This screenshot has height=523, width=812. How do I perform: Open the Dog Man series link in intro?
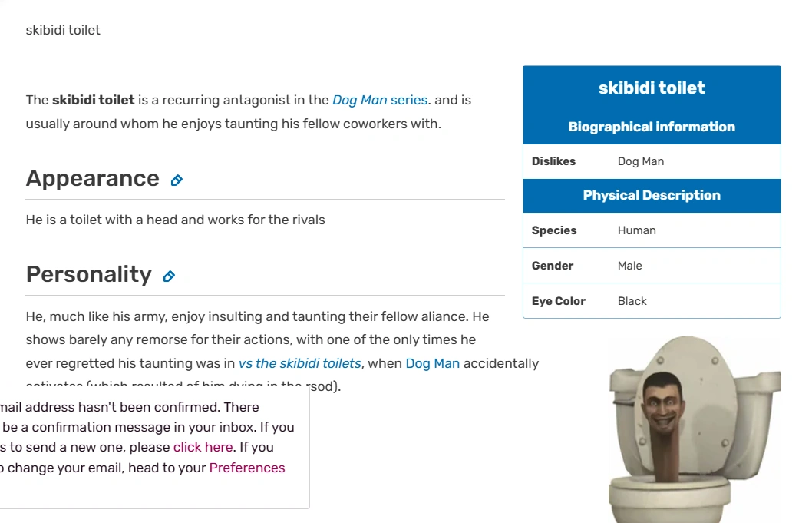click(x=379, y=100)
